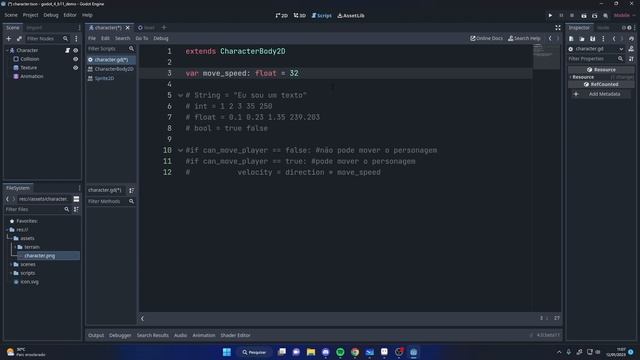Click the Filter Methods field
Viewport: 640px width, 360px height.
tap(111, 201)
